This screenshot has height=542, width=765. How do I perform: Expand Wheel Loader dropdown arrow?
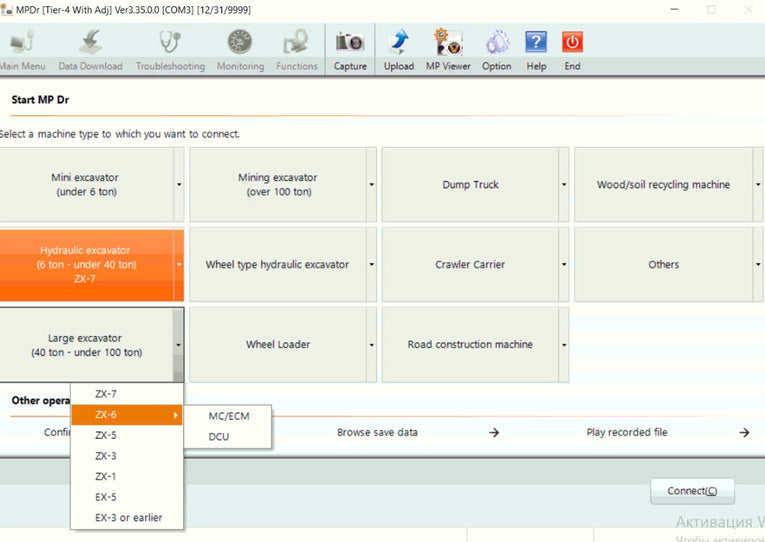(x=371, y=345)
